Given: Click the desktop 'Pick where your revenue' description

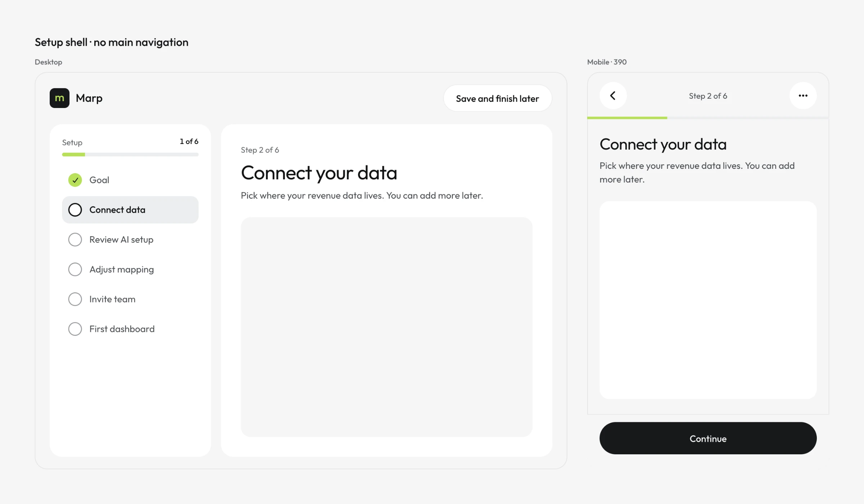Looking at the screenshot, I should point(362,195).
